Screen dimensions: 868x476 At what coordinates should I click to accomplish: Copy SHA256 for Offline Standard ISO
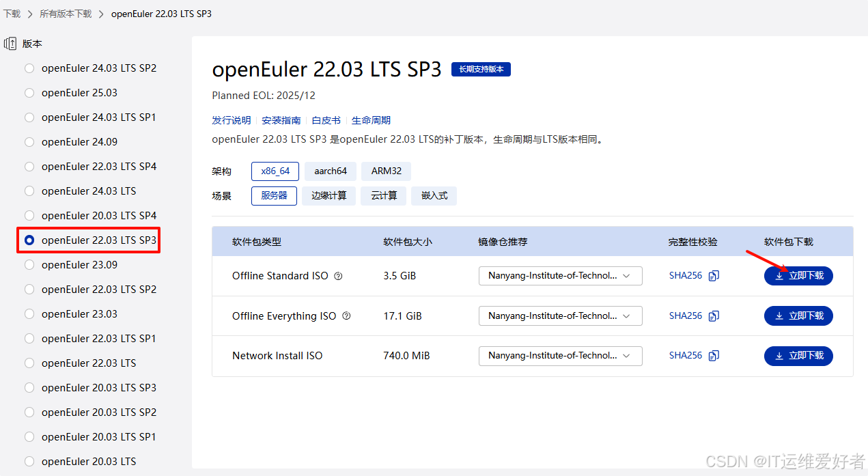(714, 276)
